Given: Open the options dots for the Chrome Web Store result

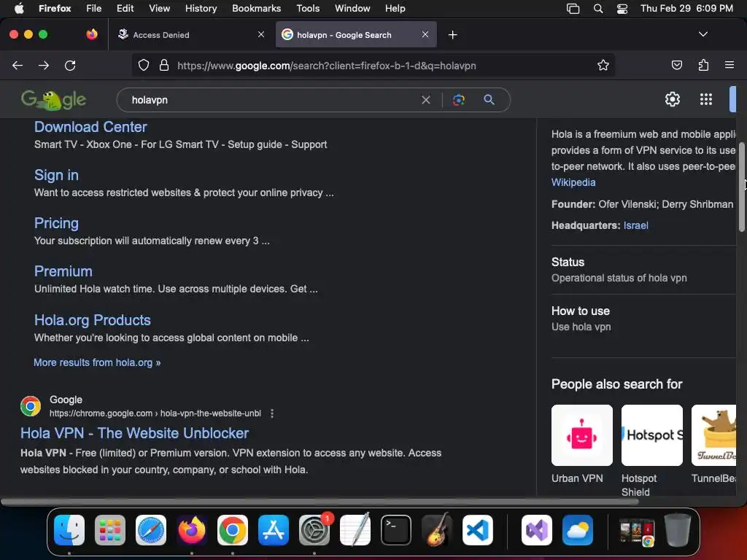Looking at the screenshot, I should click(x=272, y=413).
